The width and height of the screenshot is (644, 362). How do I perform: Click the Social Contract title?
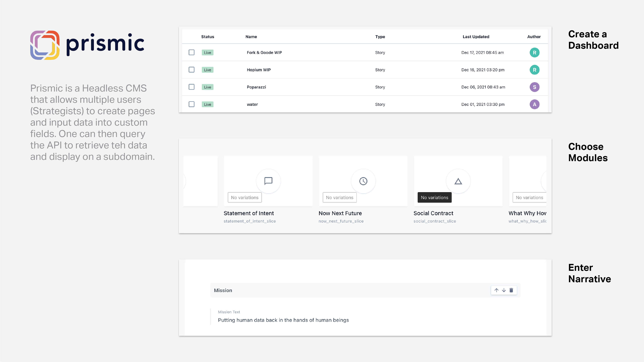(x=434, y=213)
